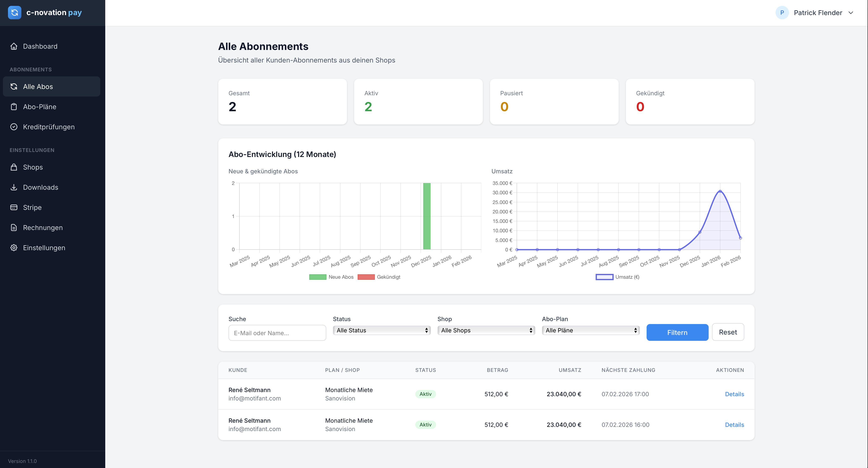Viewport: 868px width, 468px height.
Task: Open Einstellungen in the sidebar
Action: click(52, 248)
